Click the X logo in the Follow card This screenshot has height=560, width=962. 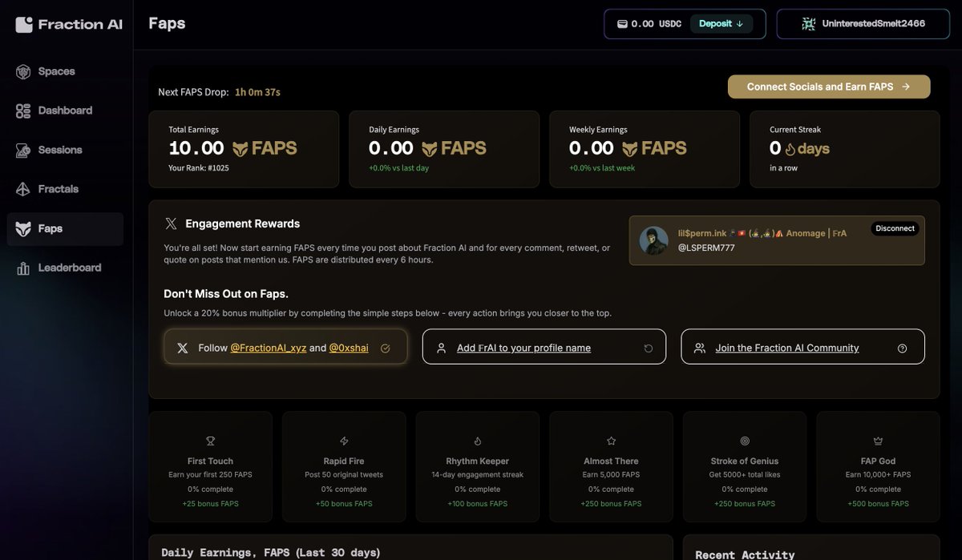183,348
